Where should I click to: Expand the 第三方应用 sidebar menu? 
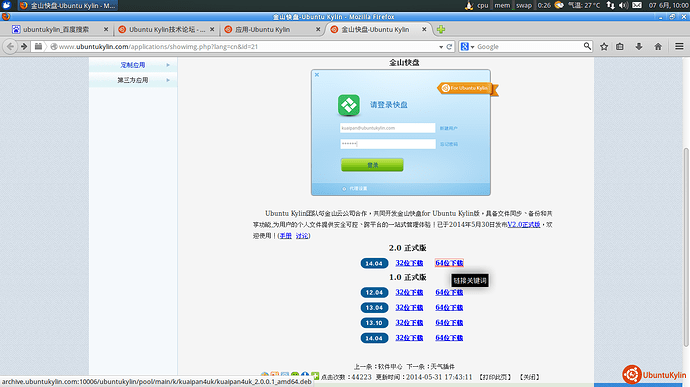tap(133, 80)
